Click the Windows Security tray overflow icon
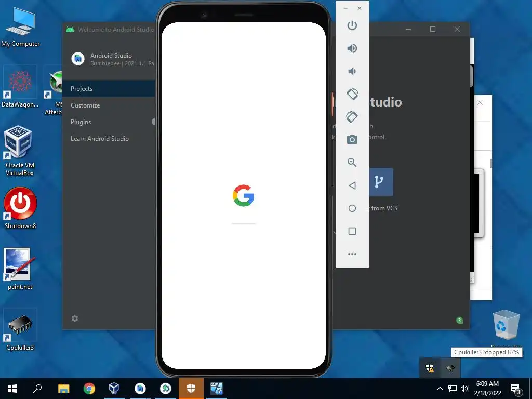 coord(430,368)
